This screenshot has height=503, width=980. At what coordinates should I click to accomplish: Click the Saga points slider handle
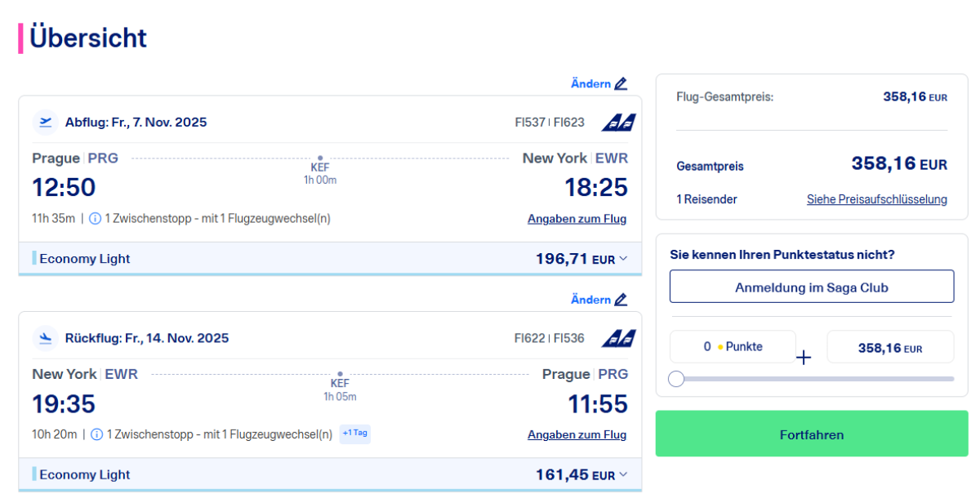pos(676,379)
